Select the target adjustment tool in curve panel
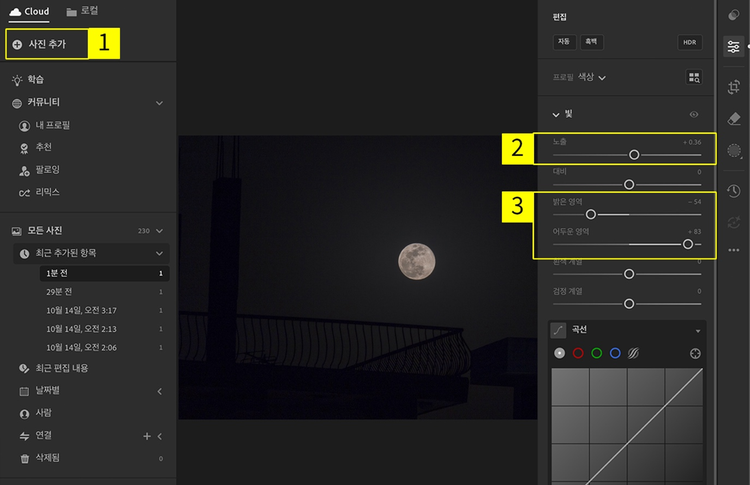Viewport: 750px width, 485px height. click(x=695, y=353)
